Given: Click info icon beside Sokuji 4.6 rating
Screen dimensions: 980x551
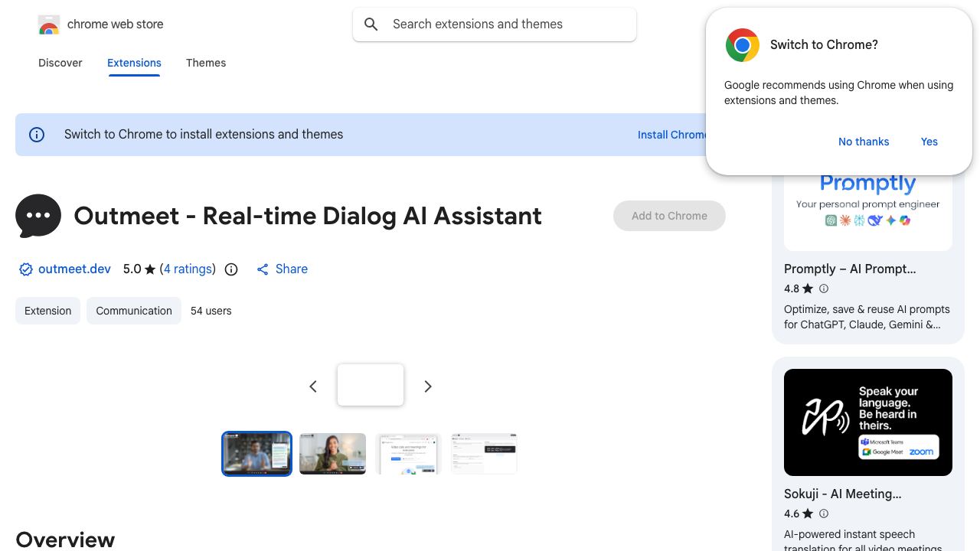Looking at the screenshot, I should tap(824, 514).
